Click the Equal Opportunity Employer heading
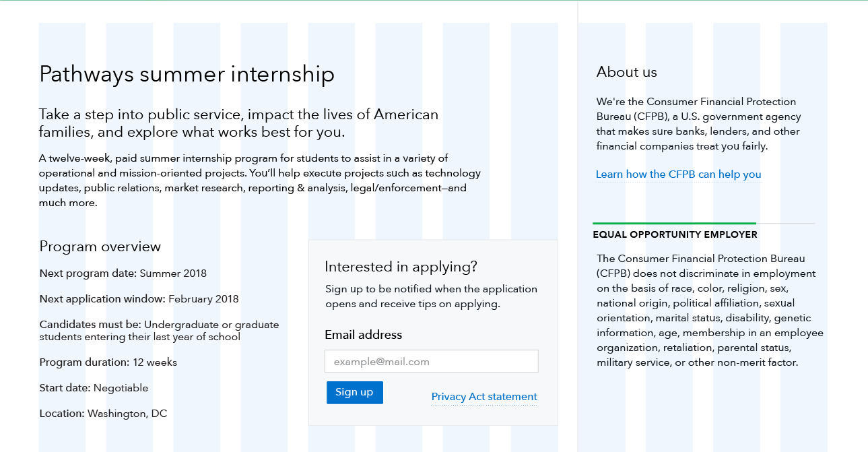This screenshot has height=452, width=868. point(675,235)
